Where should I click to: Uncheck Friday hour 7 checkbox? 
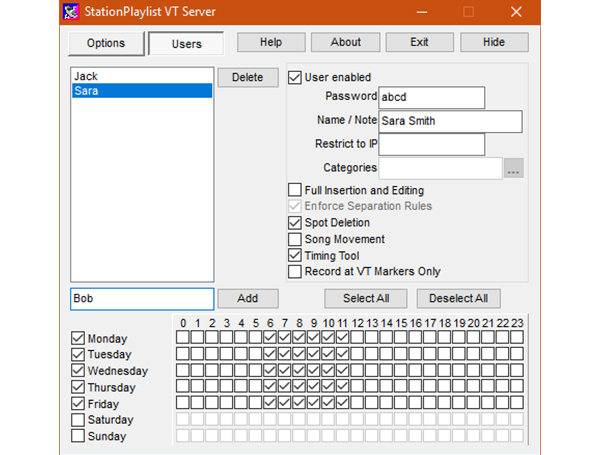[284, 402]
